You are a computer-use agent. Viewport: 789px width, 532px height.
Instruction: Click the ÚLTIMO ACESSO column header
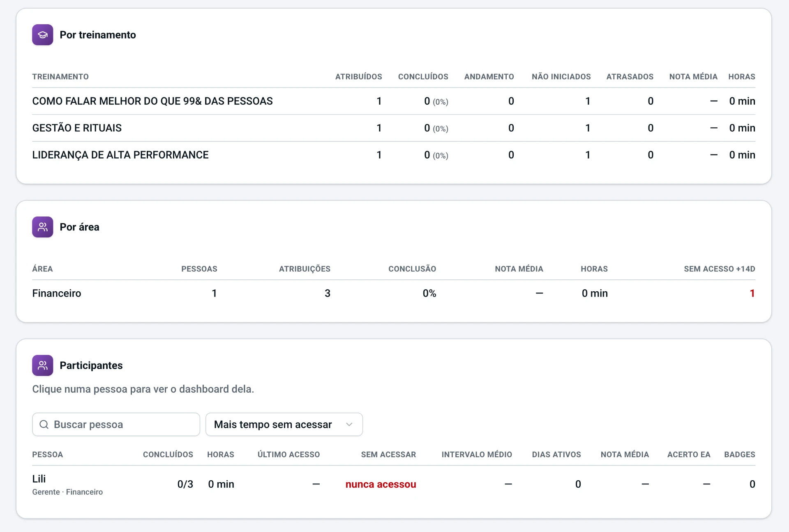tap(288, 455)
